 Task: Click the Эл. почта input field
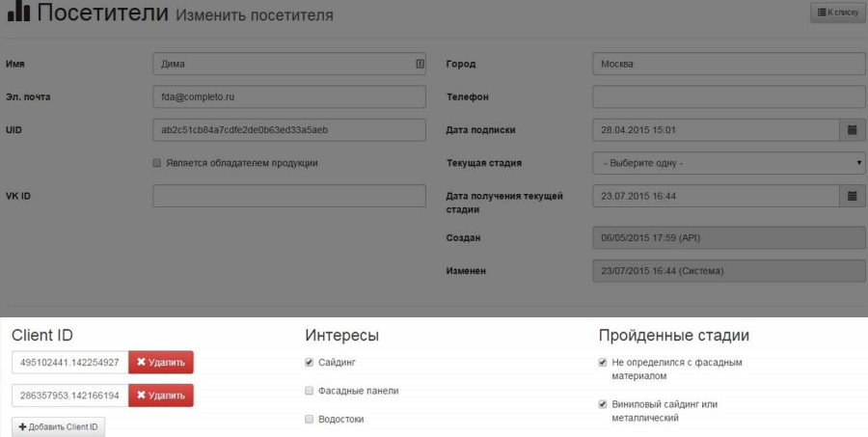coord(289,96)
